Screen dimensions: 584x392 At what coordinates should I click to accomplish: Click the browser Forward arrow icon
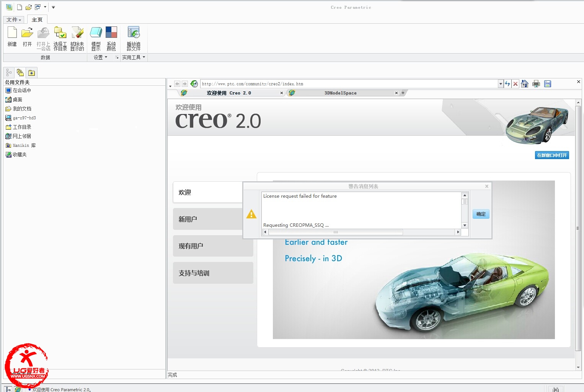tap(185, 84)
